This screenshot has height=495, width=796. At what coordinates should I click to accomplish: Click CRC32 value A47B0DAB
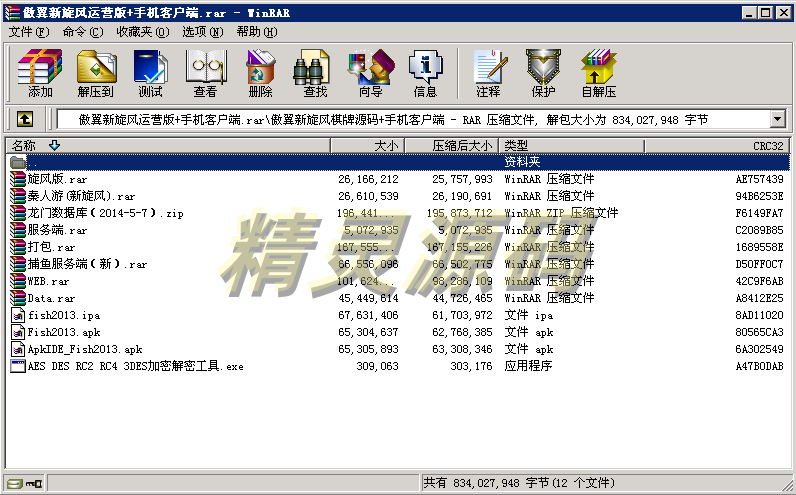759,366
